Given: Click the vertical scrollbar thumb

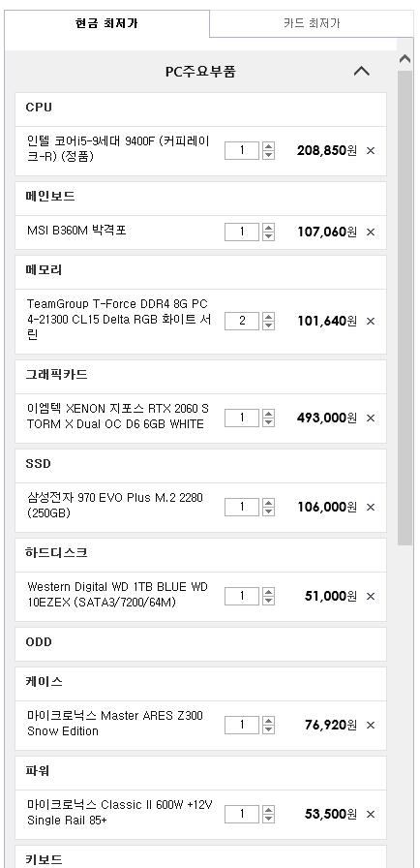Looking at the screenshot, I should [x=405, y=308].
